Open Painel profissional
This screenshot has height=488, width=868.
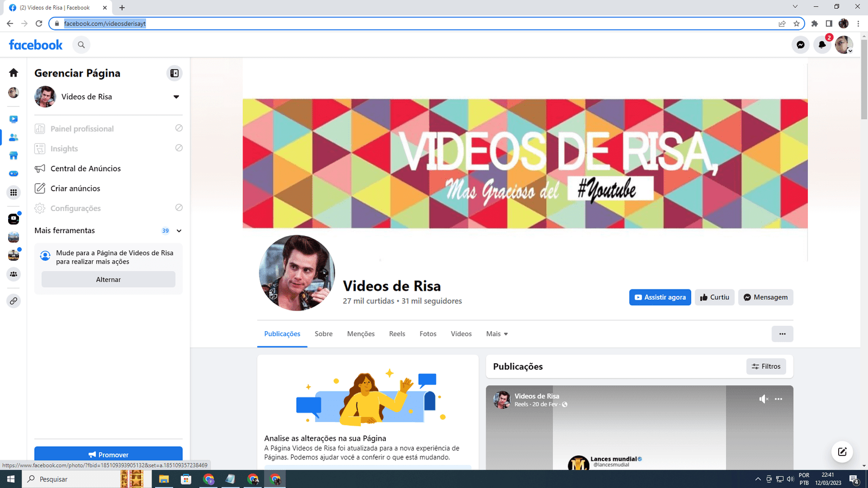(x=108, y=129)
